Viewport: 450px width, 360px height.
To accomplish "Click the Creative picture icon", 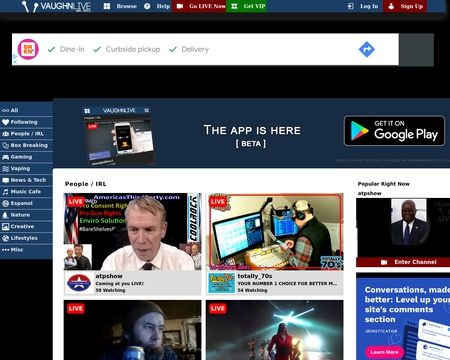I will coord(5,227).
